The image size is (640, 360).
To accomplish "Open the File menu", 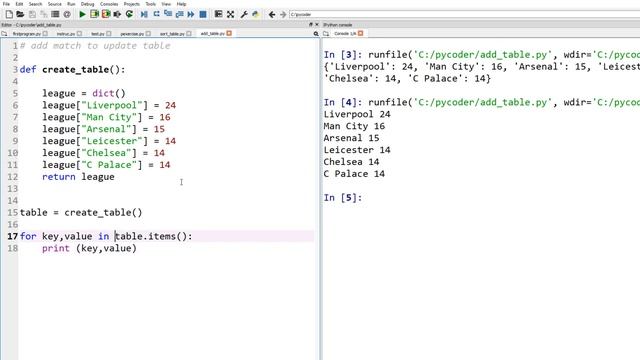I will (6, 4).
